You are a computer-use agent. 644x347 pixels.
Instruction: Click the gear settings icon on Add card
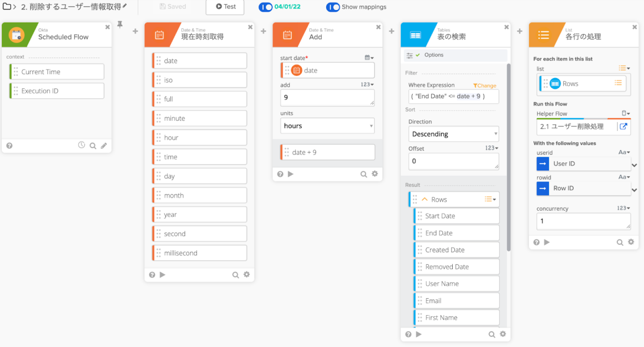pyautogui.click(x=374, y=174)
